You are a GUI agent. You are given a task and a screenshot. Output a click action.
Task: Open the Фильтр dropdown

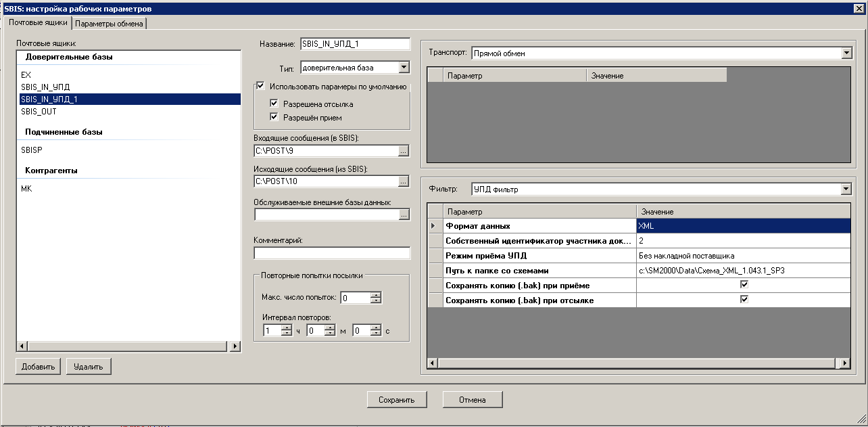coord(846,189)
